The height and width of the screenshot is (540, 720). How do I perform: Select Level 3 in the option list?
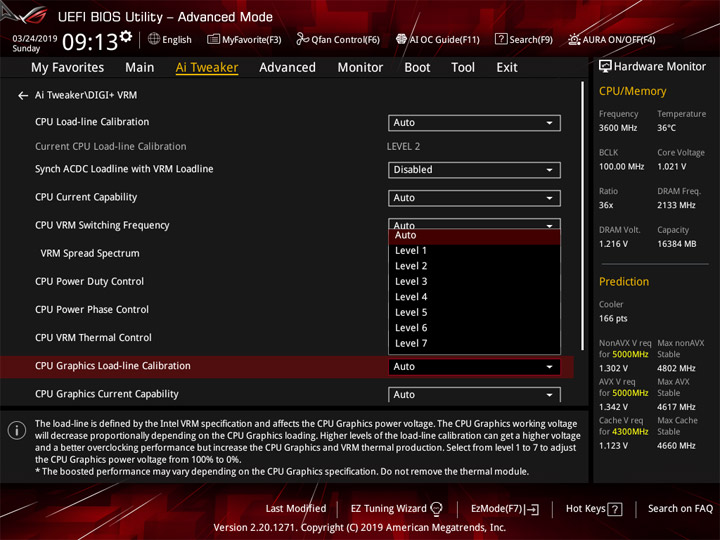click(x=474, y=281)
